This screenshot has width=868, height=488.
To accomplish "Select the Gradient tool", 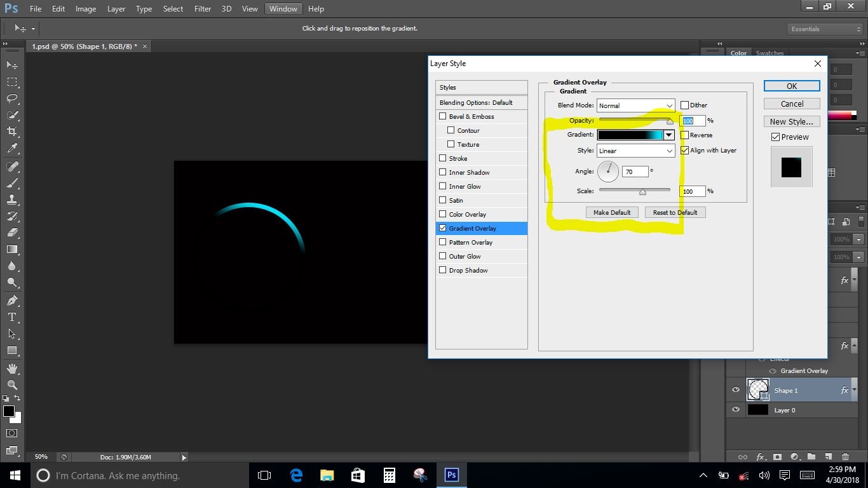I will tap(12, 249).
